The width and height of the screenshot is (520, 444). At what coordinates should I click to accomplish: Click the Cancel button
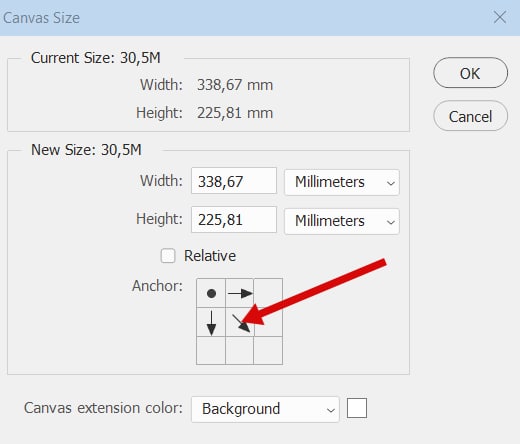pos(470,116)
